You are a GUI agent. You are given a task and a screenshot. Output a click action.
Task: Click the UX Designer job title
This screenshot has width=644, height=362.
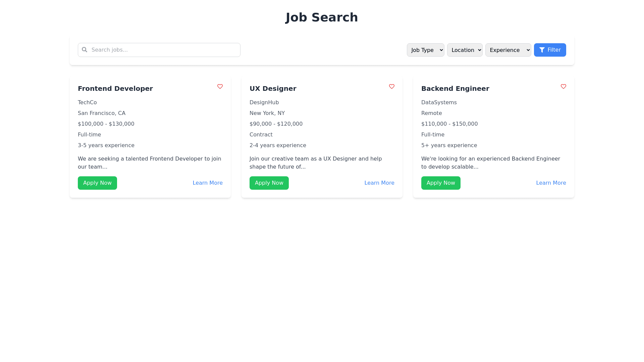point(273,88)
